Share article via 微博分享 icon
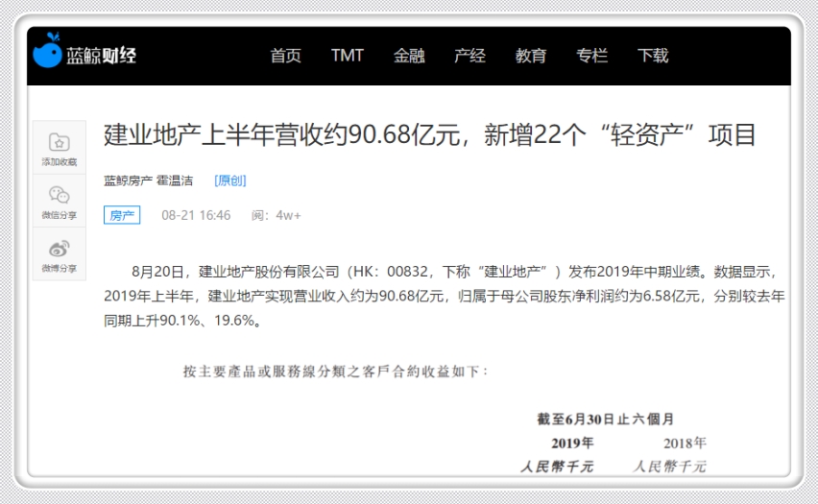This screenshot has height=504, width=818. click(59, 249)
